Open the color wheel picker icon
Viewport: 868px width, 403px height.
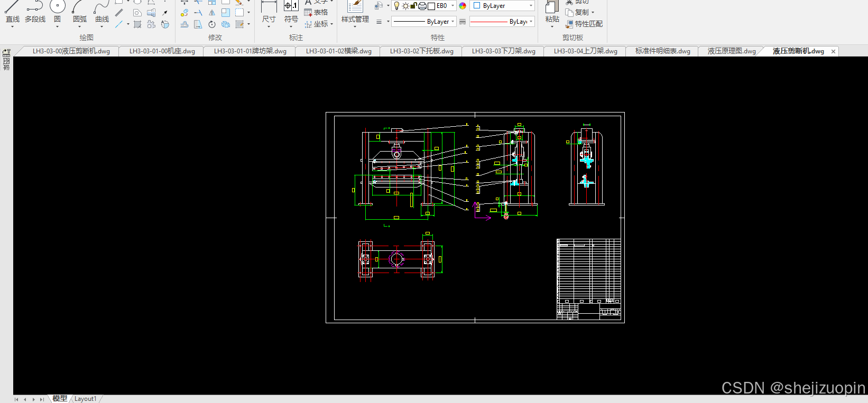click(x=463, y=6)
